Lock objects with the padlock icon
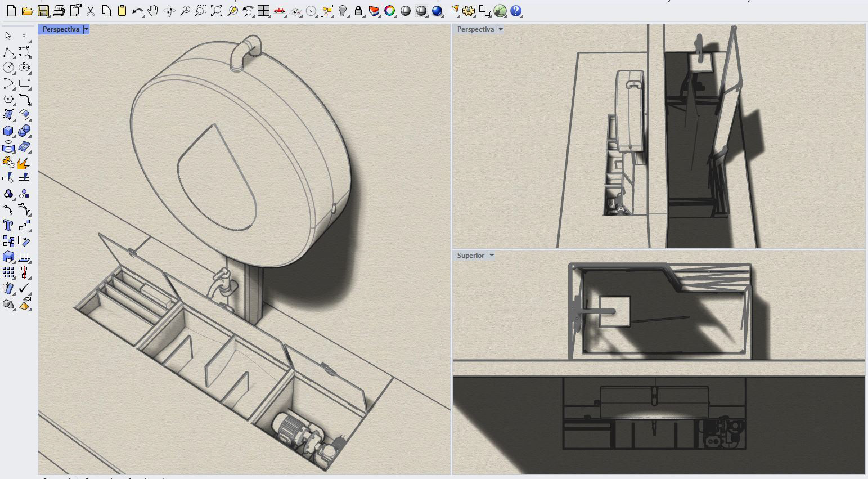The height and width of the screenshot is (479, 868). coord(358,11)
